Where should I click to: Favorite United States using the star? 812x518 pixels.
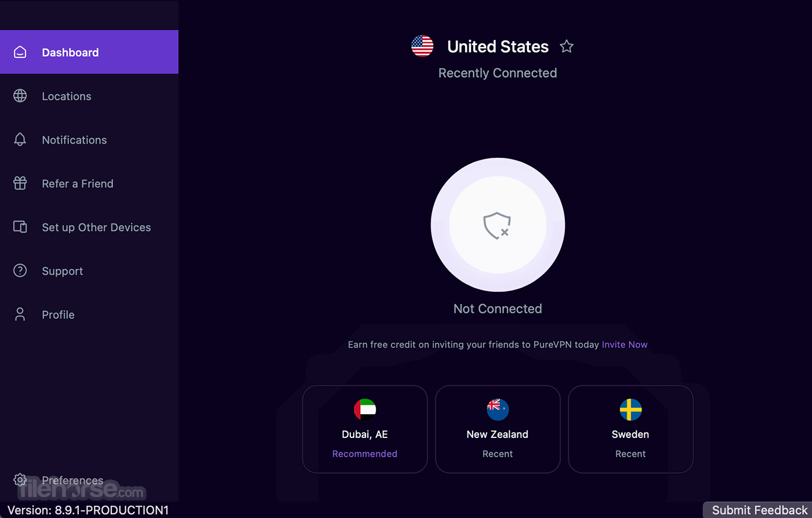pos(566,46)
